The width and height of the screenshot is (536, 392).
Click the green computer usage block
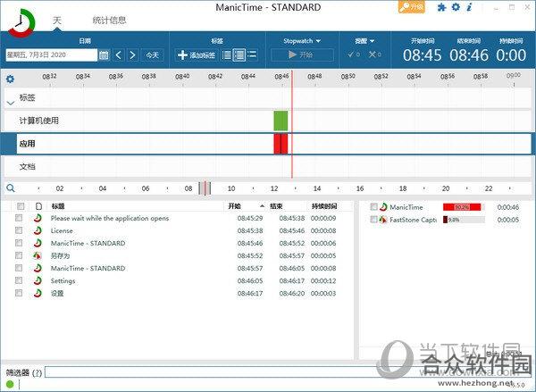click(x=281, y=121)
